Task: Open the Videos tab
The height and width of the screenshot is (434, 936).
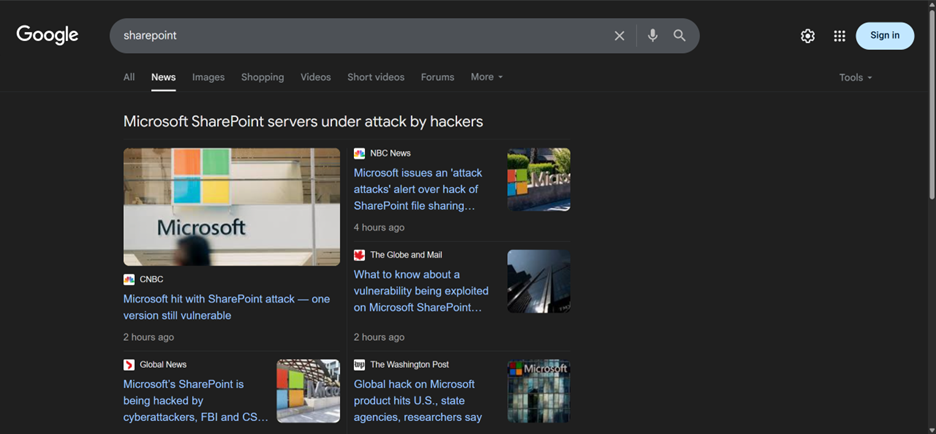Action: 315,77
